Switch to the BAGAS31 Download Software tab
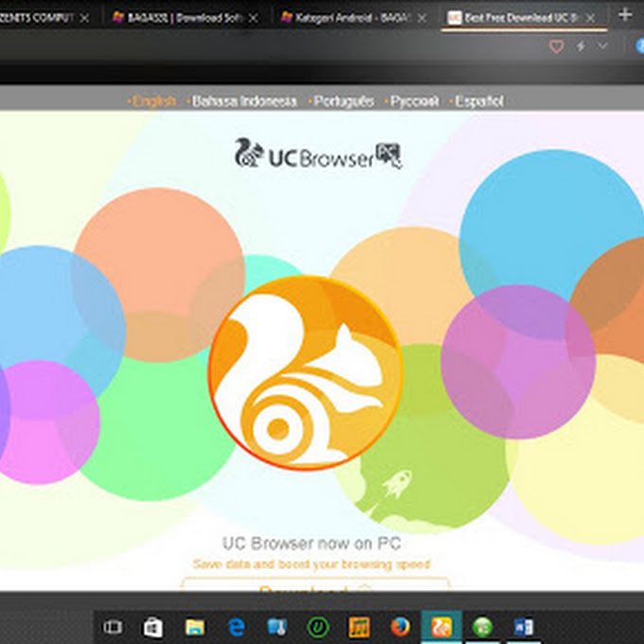 click(186, 18)
